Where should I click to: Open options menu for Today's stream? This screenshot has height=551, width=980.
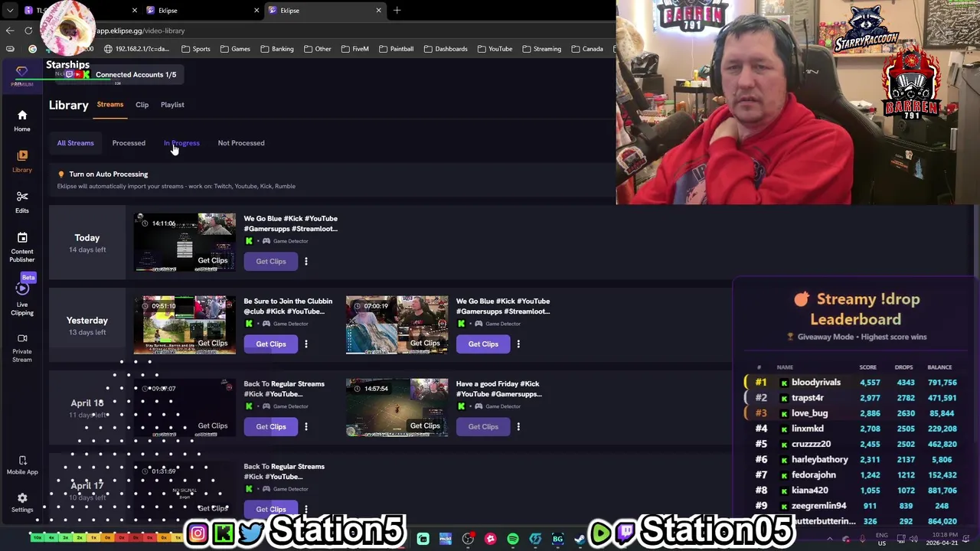[305, 262]
